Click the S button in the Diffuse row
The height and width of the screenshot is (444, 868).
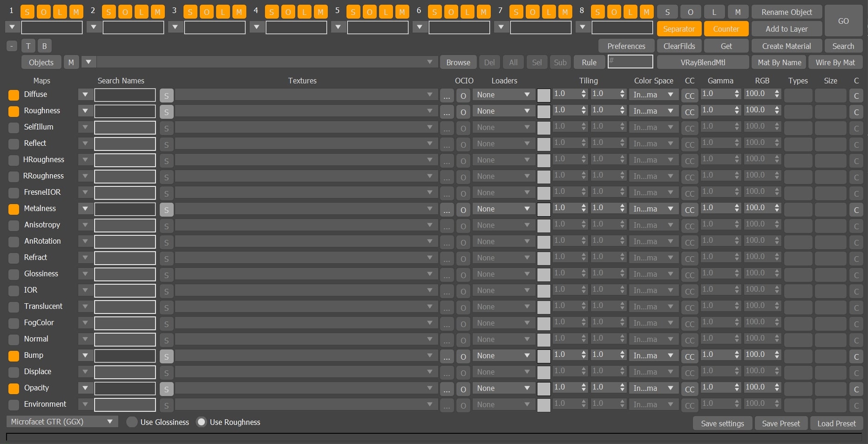[166, 96]
